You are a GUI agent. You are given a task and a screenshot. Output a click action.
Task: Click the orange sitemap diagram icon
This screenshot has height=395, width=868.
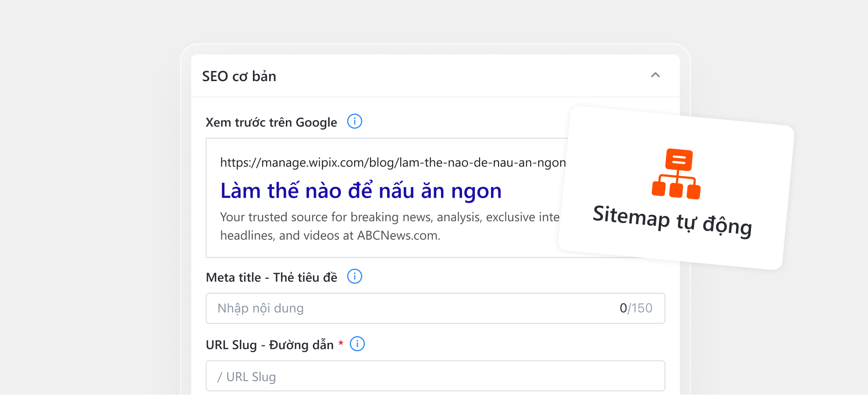pos(676,174)
